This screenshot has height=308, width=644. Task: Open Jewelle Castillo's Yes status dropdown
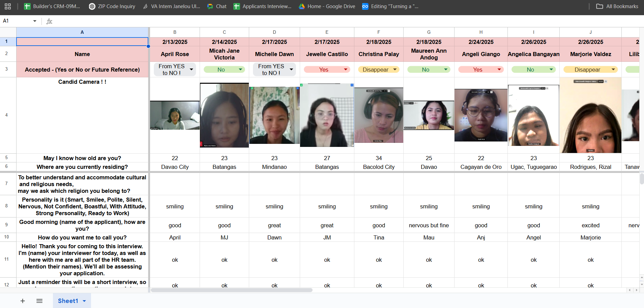coord(346,70)
